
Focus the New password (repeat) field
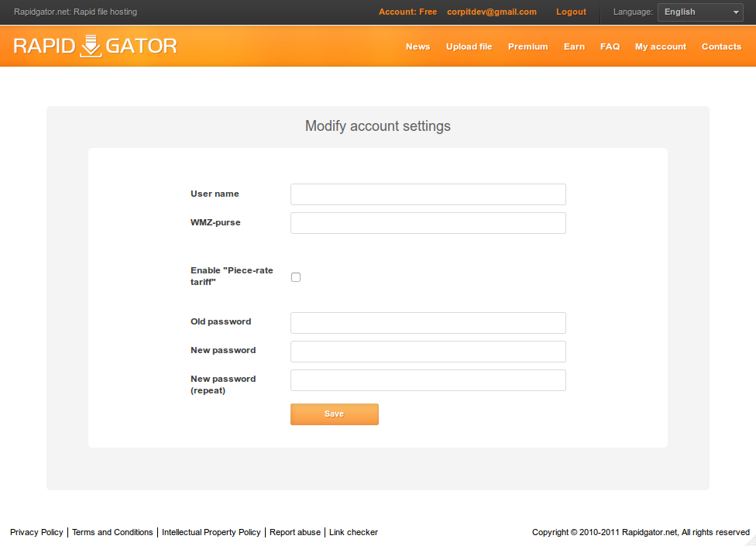428,380
